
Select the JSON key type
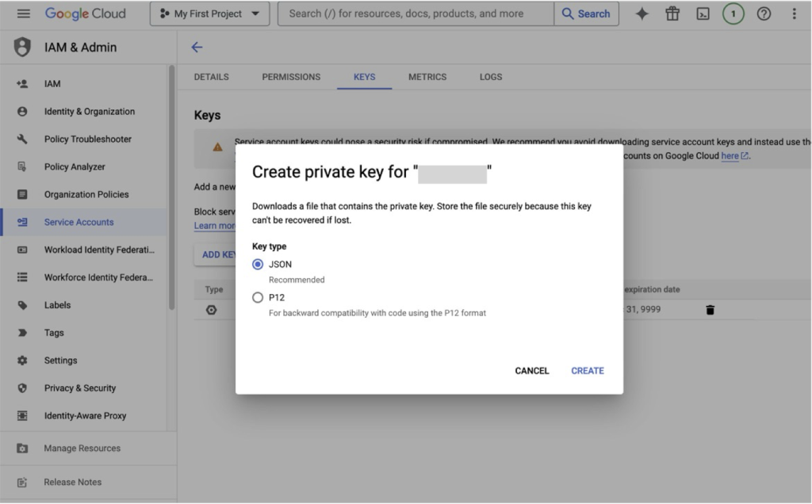click(x=257, y=264)
